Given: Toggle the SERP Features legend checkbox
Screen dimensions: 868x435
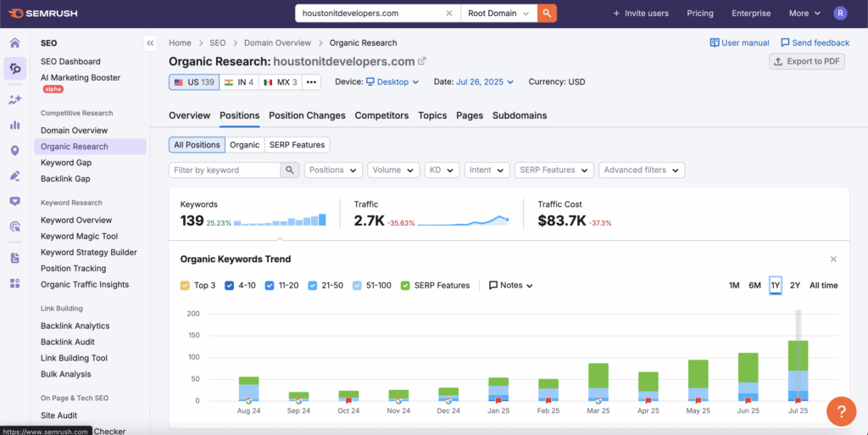Looking at the screenshot, I should tap(405, 286).
